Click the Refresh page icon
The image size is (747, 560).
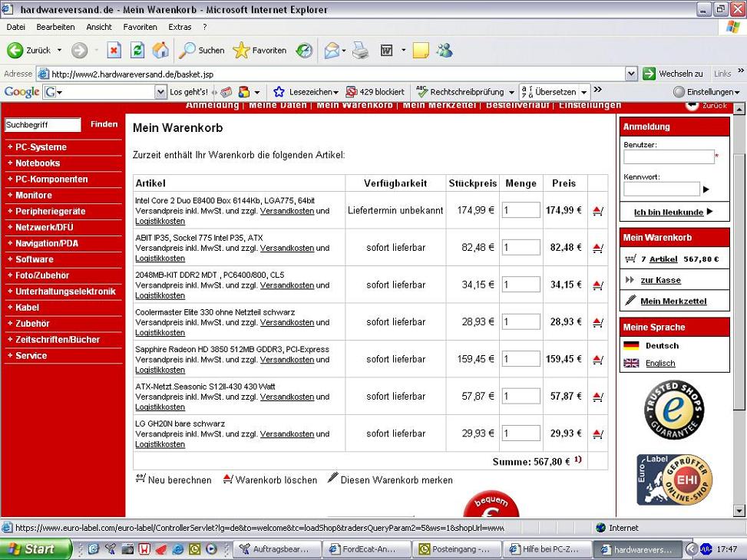pos(137,50)
